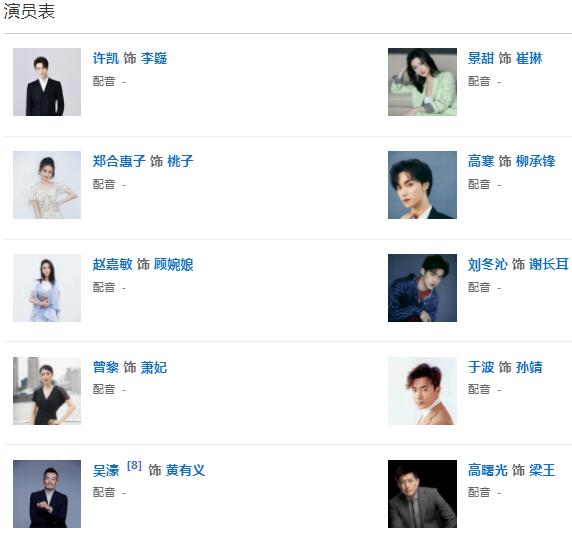572x534 pixels.
Task: Open character link 柳承锋
Action: tap(536, 161)
